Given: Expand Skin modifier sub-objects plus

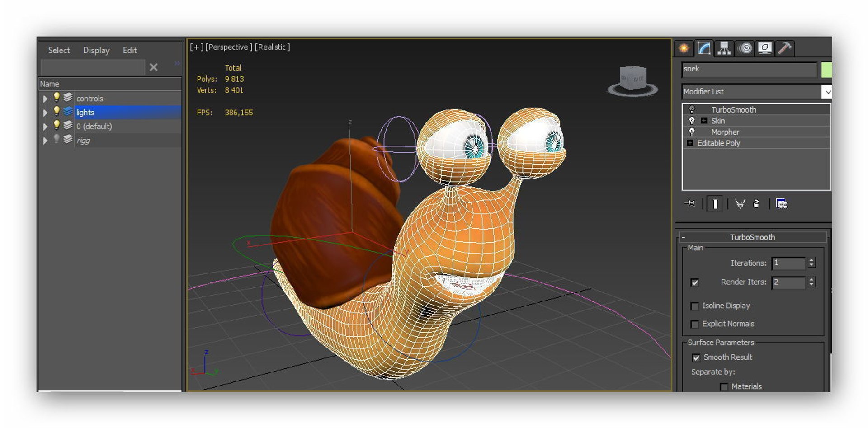Looking at the screenshot, I should click(704, 121).
